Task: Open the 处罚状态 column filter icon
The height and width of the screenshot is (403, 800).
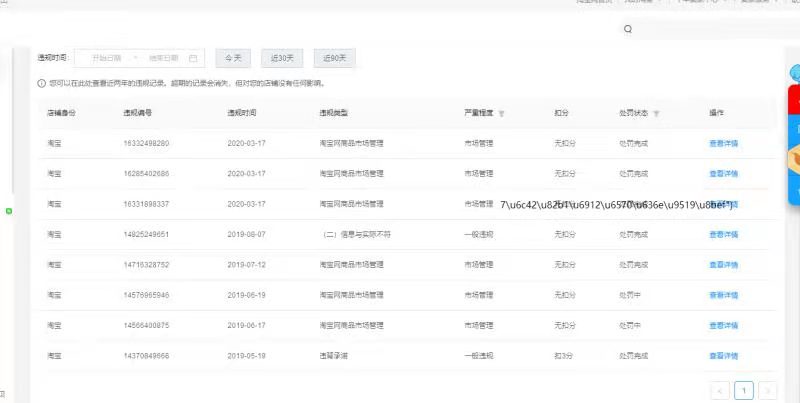Action: pos(656,113)
